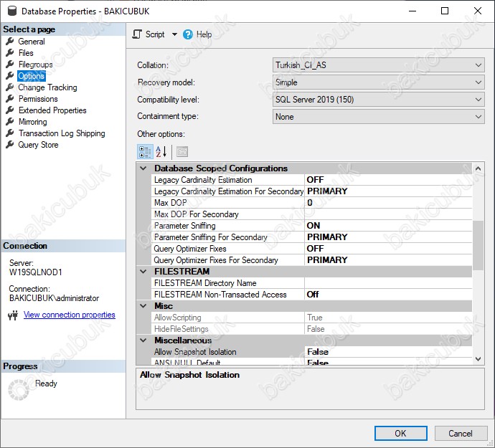Collapse the Miscellaneous section

point(143,340)
